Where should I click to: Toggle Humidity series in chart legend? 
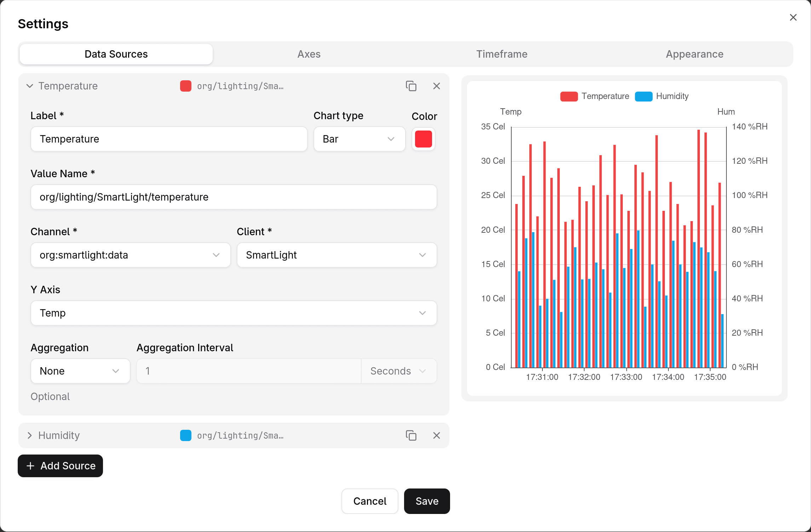[x=662, y=96]
